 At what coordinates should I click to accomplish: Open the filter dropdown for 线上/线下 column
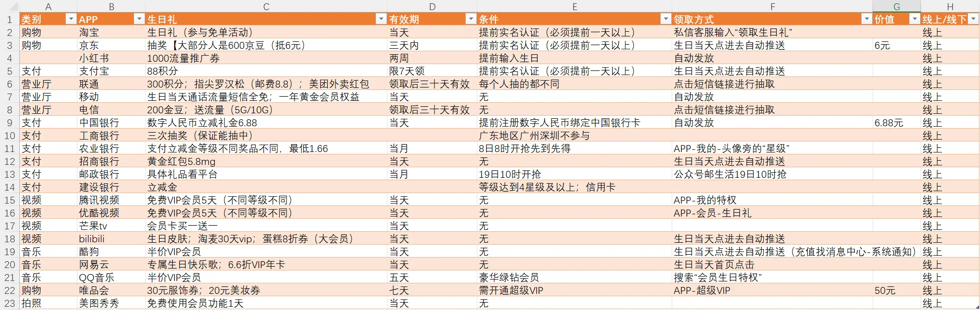(973, 19)
